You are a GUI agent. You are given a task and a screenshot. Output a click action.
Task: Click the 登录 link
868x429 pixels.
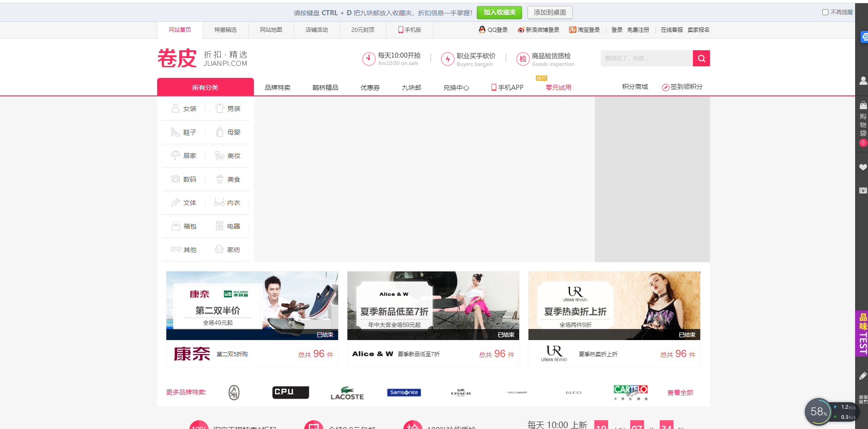pos(617,30)
